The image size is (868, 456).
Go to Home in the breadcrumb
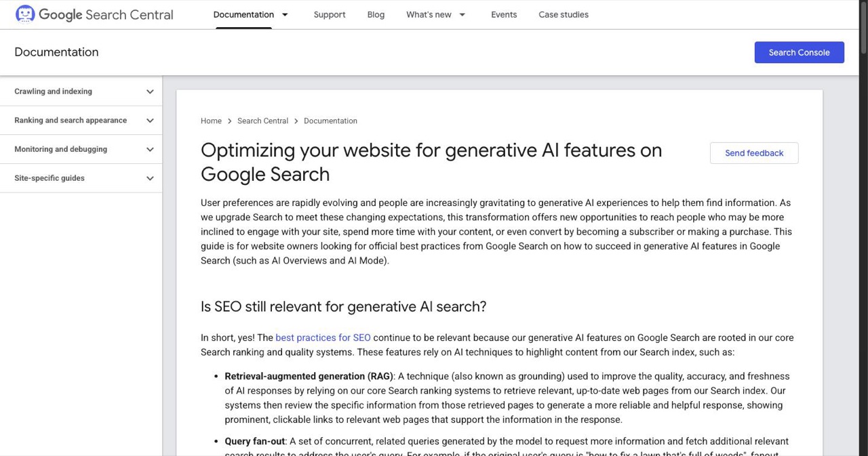(x=211, y=121)
